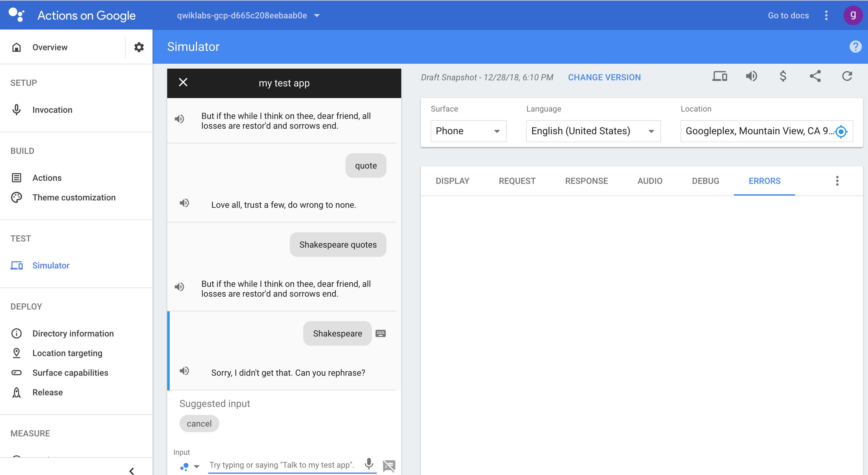Click the volume/sound toggle icon in toolbar

click(751, 77)
